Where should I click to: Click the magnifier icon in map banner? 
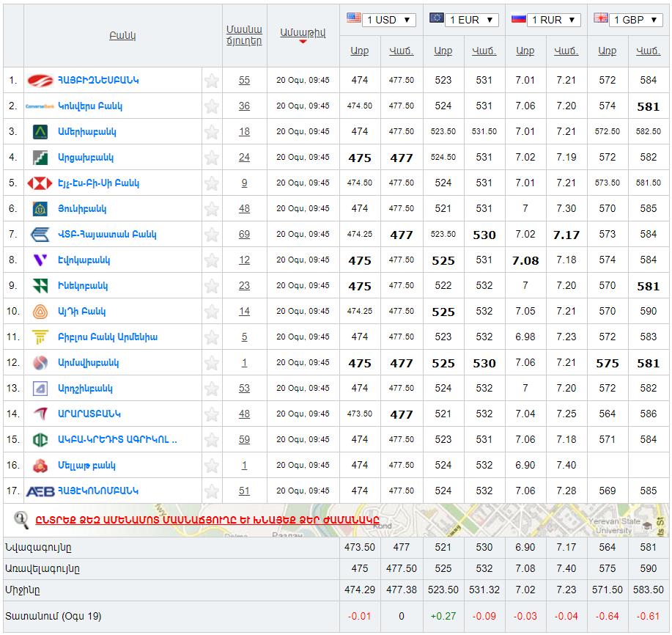point(21,520)
